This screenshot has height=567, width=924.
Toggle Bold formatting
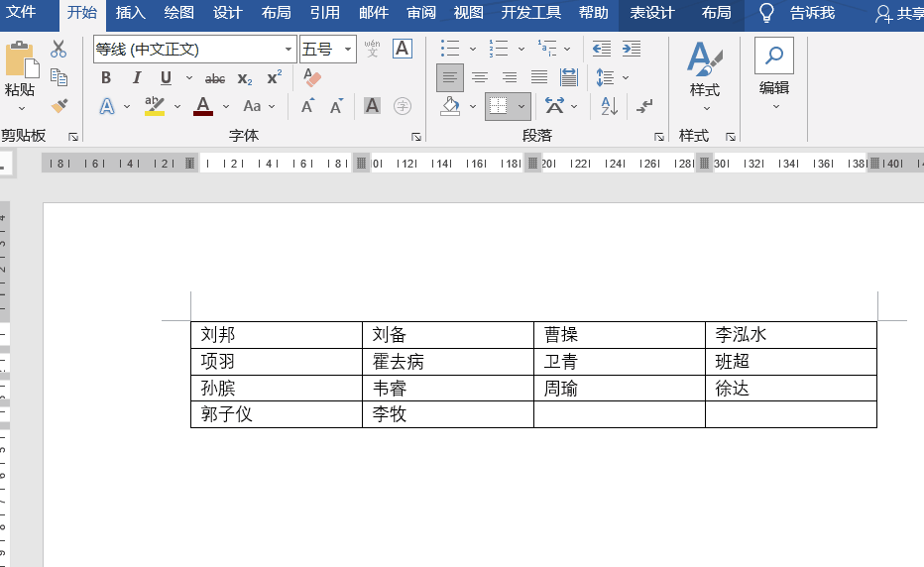pyautogui.click(x=106, y=77)
